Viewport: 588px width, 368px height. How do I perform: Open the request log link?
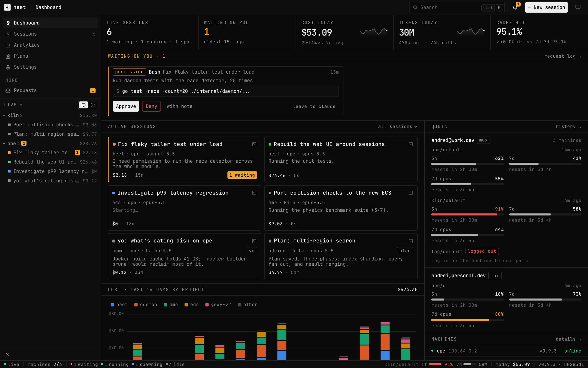563,56
